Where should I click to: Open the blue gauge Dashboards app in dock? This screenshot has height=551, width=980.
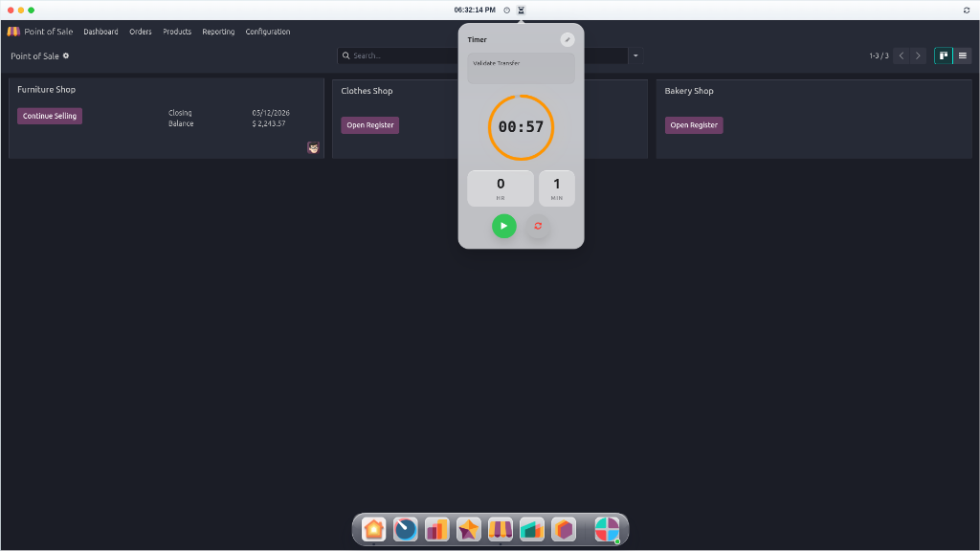pyautogui.click(x=405, y=529)
